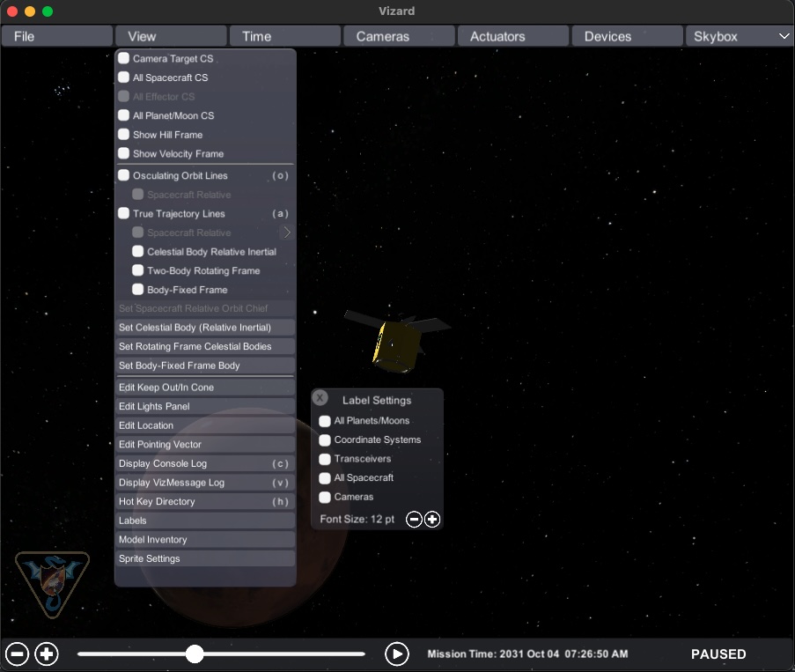Enable the True Trajectory Lines checkbox

[124, 213]
